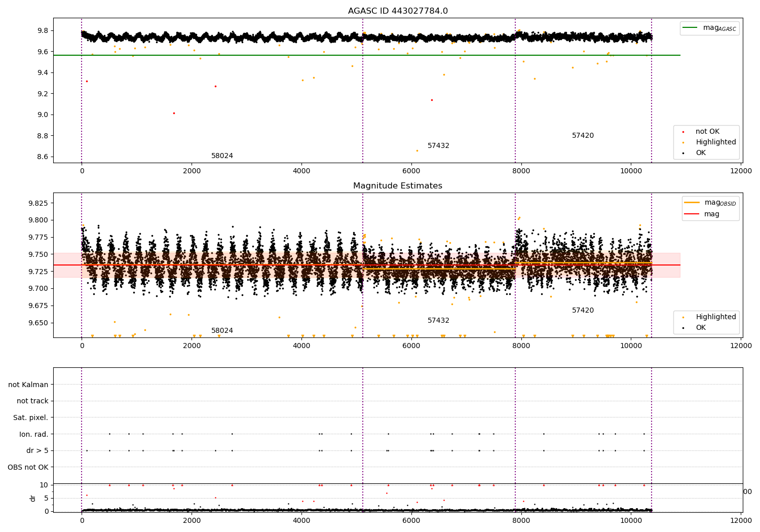This screenshot has height=532, width=760.
Task: Click 58024 annotation in Magnitude Estimates plot
Action: (x=222, y=331)
